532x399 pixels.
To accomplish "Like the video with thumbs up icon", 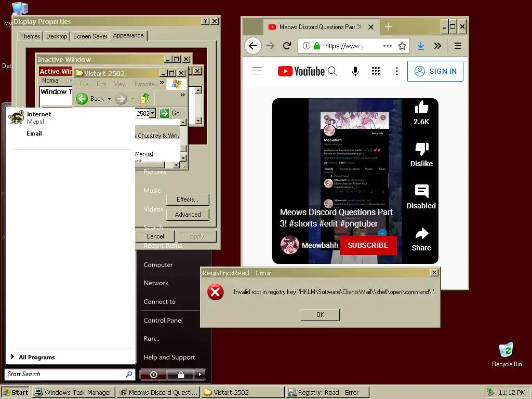I will (421, 108).
